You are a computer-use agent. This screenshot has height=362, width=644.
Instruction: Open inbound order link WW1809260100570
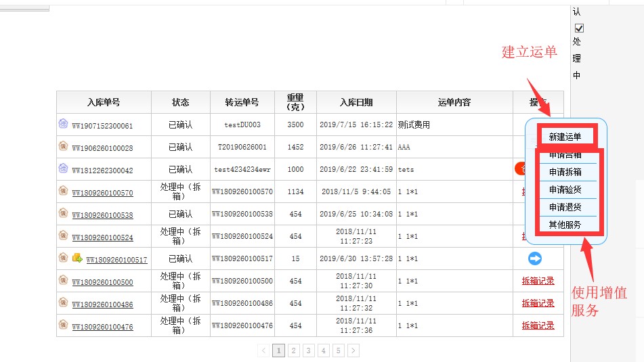point(103,193)
